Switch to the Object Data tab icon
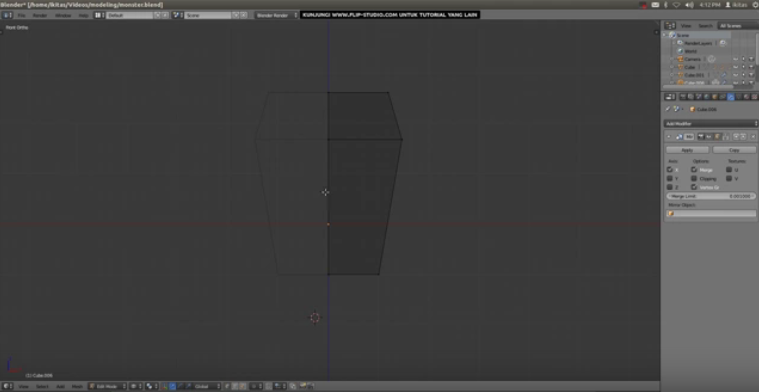 click(739, 97)
